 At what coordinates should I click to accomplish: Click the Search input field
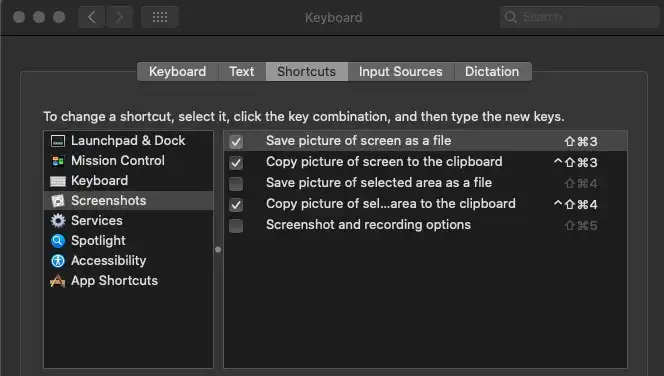[x=579, y=17]
